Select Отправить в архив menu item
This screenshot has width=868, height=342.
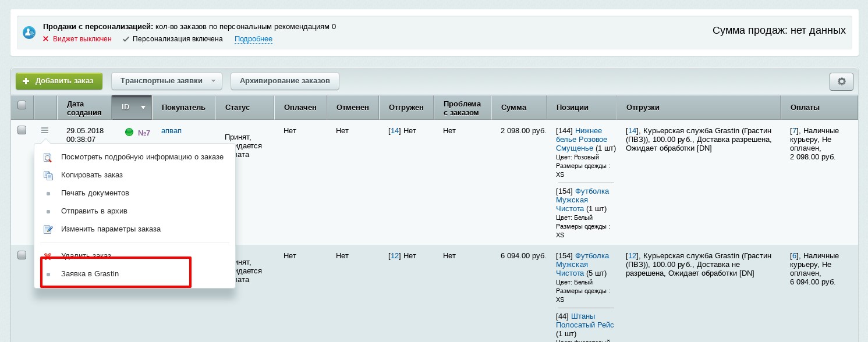coord(94,211)
